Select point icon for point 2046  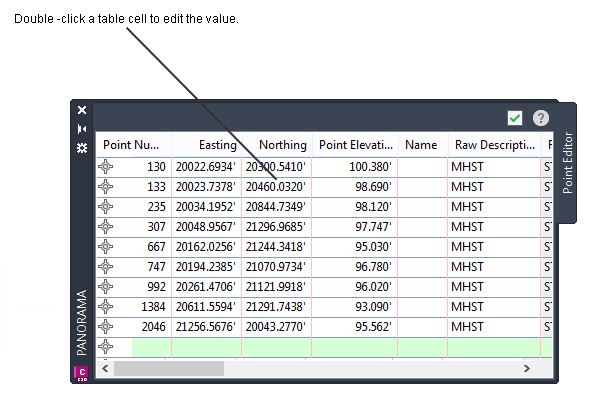106,327
